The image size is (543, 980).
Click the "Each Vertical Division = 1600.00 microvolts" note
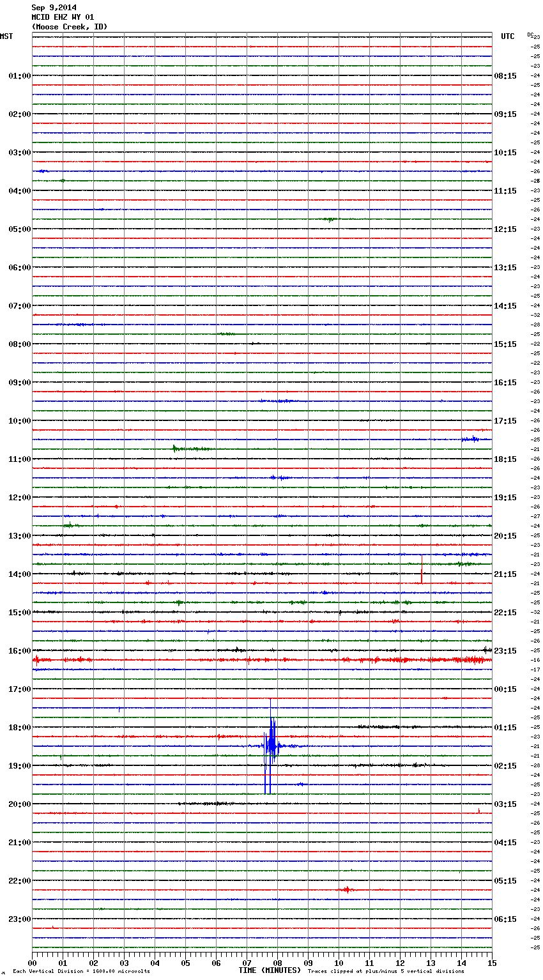[x=81, y=971]
